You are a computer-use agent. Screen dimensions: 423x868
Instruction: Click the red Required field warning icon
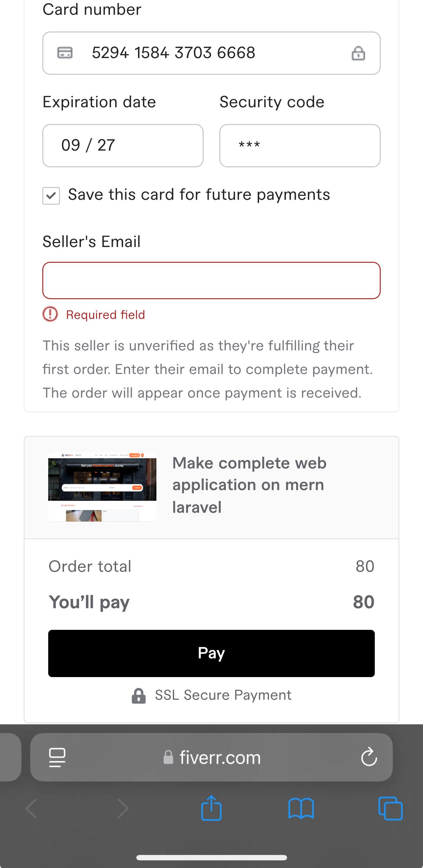tap(50, 314)
